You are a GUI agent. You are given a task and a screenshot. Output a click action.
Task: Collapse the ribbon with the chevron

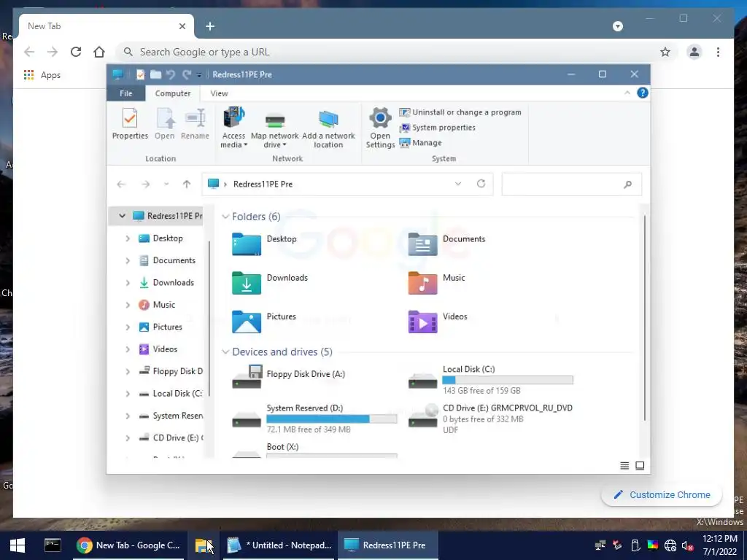tap(627, 93)
